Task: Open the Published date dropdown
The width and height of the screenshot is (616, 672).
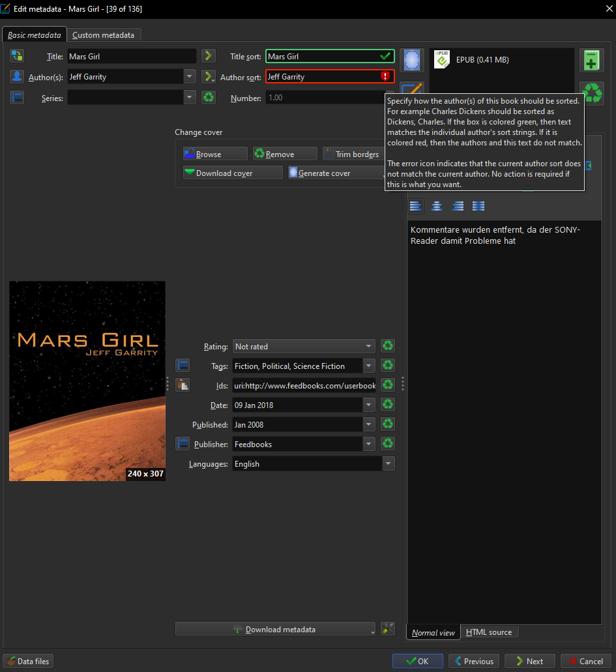Action: pyautogui.click(x=369, y=425)
